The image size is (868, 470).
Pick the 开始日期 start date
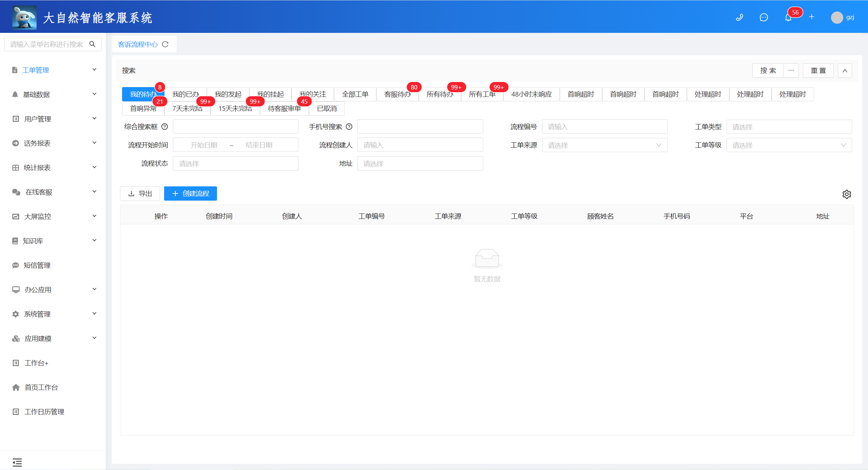point(204,145)
